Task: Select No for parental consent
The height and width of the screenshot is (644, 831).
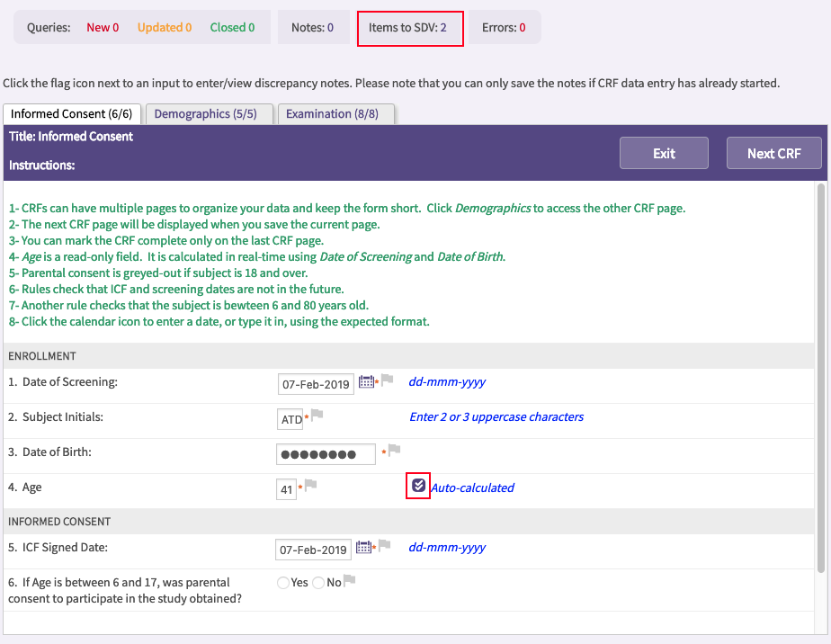Action: point(317,583)
